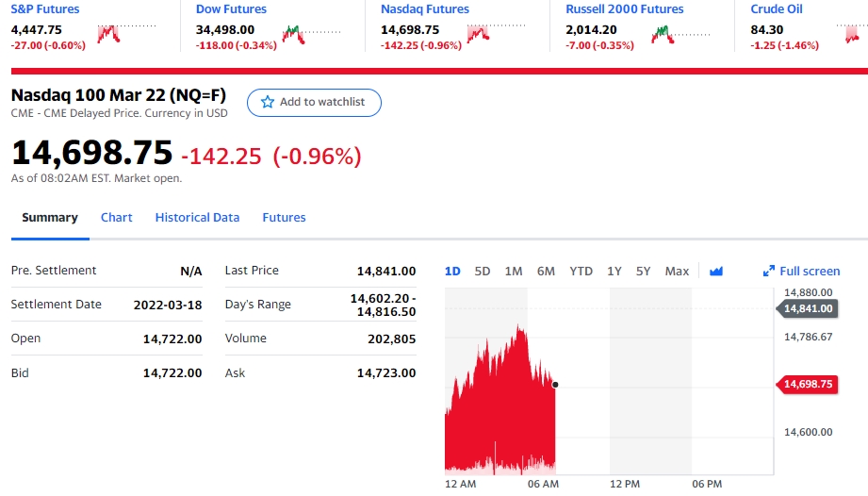Click the Day's Range value
Image resolution: width=868 pixels, height=496 pixels.
383,305
